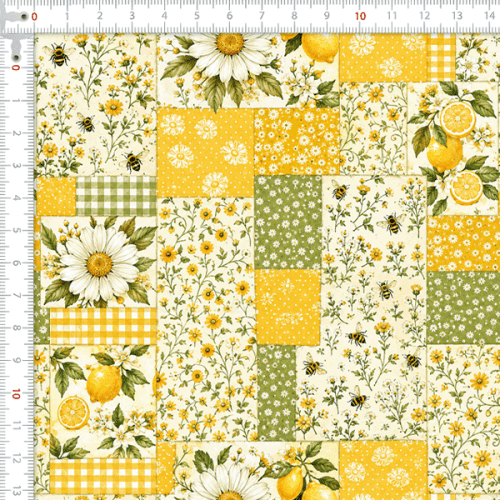Click the number 3 on the horizontal ruler
Screen dimensions: 500x500
[x=132, y=16]
